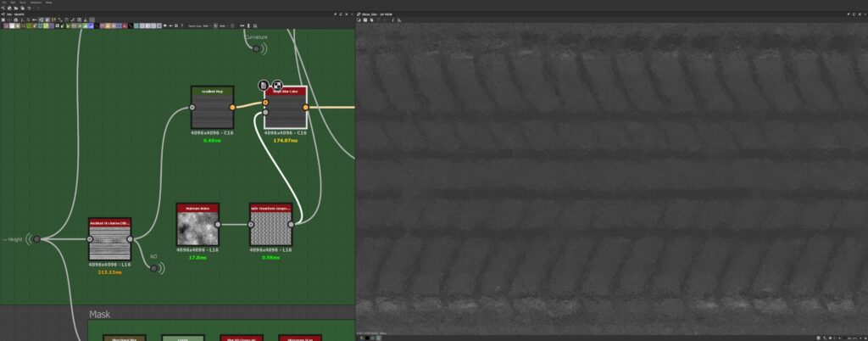The image size is (868, 341).
Task: Click the save icon in 2D view toolbar
Action: click(x=364, y=20)
